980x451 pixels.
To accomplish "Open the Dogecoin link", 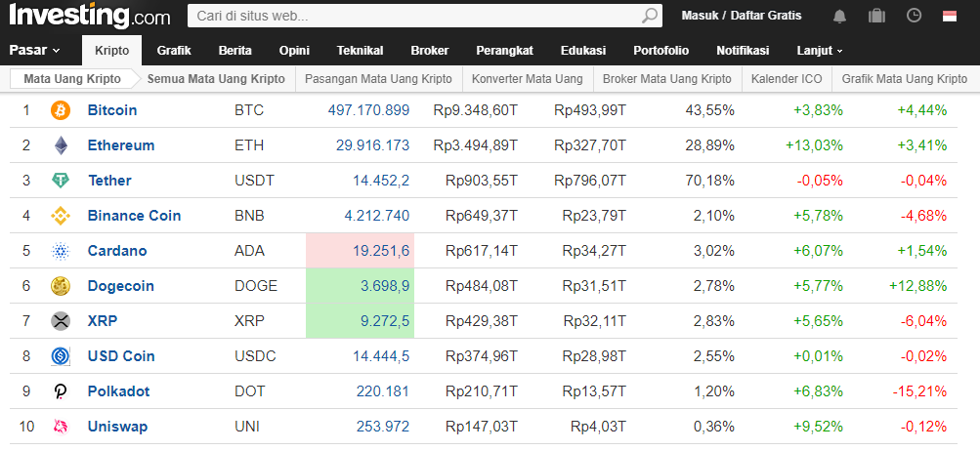I will coord(120,286).
